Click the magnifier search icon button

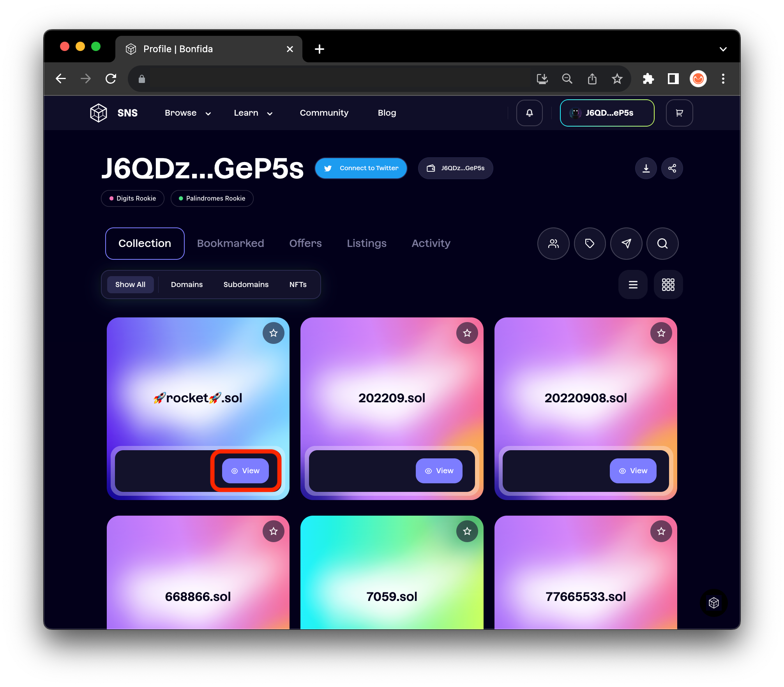tap(662, 244)
